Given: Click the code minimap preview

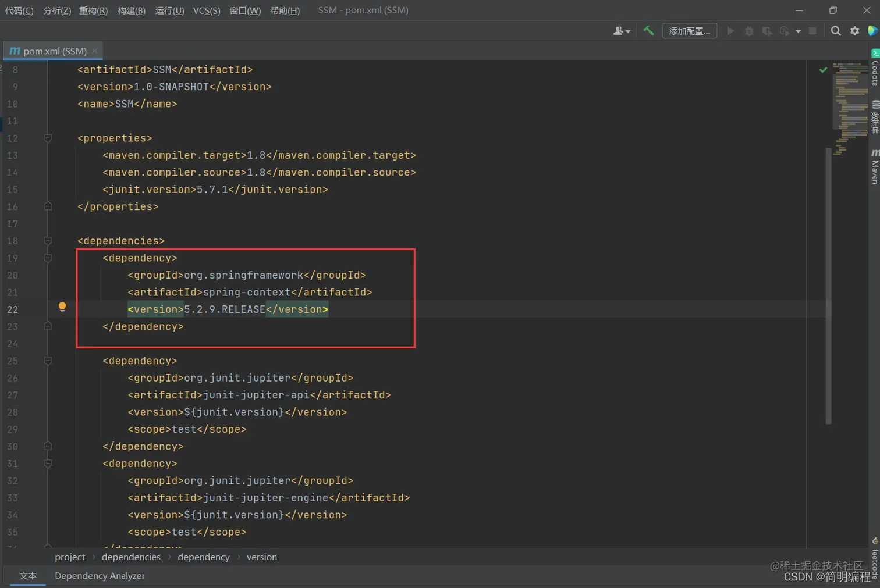Looking at the screenshot, I should point(850,109).
